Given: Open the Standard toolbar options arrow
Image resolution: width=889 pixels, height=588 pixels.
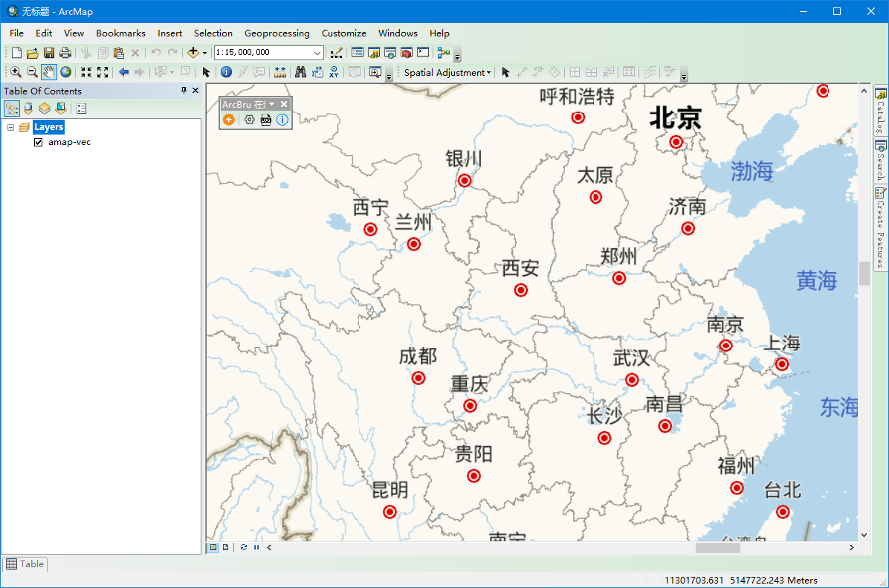Looking at the screenshot, I should 458,54.
